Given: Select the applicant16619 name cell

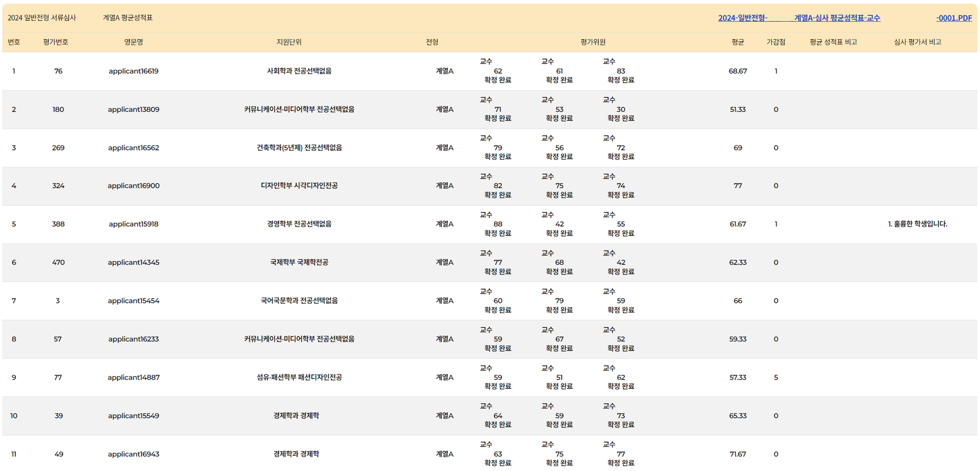Looking at the screenshot, I should tap(134, 71).
